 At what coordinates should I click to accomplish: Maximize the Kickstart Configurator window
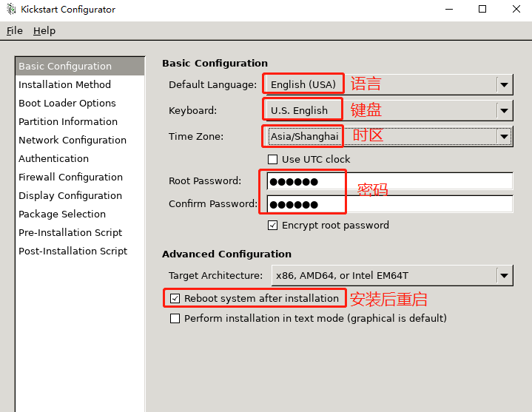(x=482, y=9)
